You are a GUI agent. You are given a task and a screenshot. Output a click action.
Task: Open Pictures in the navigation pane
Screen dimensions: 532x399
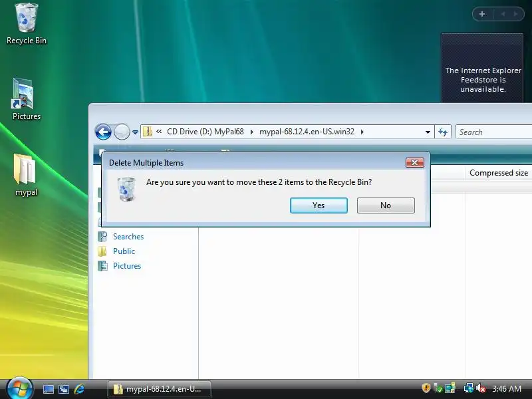[x=127, y=265]
